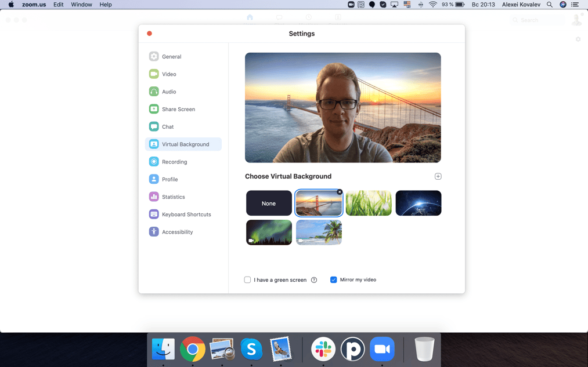This screenshot has width=588, height=367.
Task: Select the None background option
Action: pyautogui.click(x=269, y=203)
